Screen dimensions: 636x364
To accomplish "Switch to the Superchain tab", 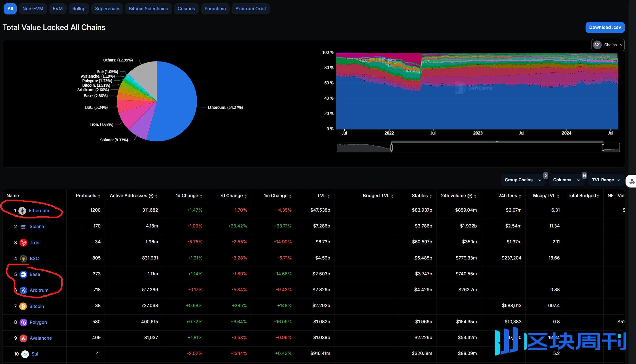I will click(107, 9).
